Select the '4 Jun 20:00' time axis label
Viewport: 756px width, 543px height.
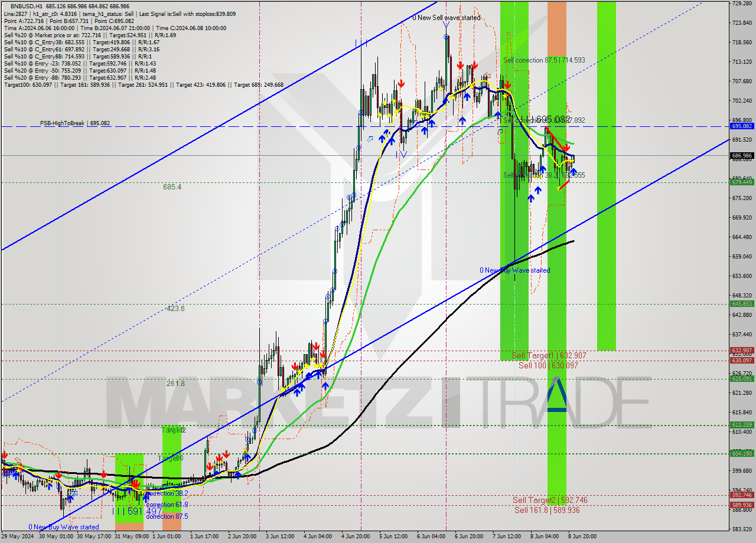(356, 537)
